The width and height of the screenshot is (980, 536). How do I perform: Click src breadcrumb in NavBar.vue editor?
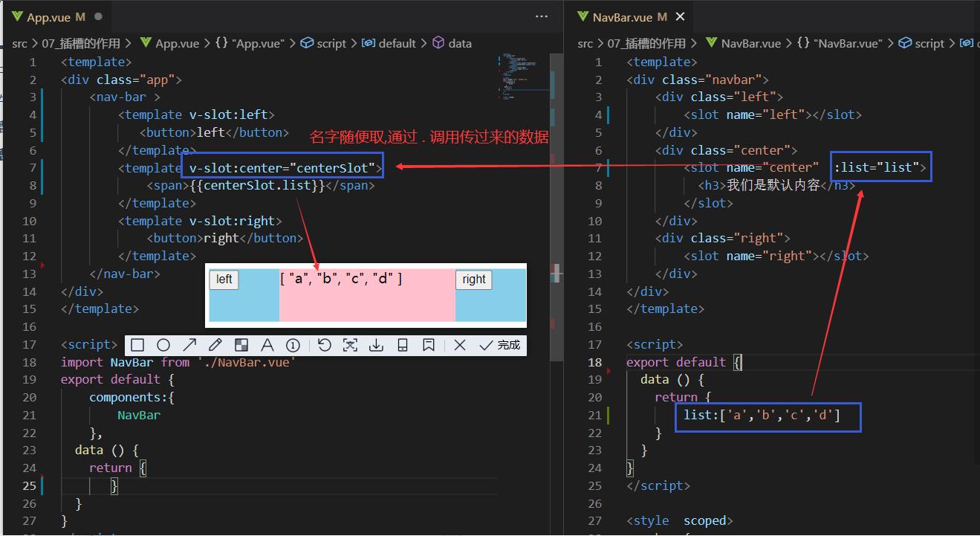pos(585,44)
